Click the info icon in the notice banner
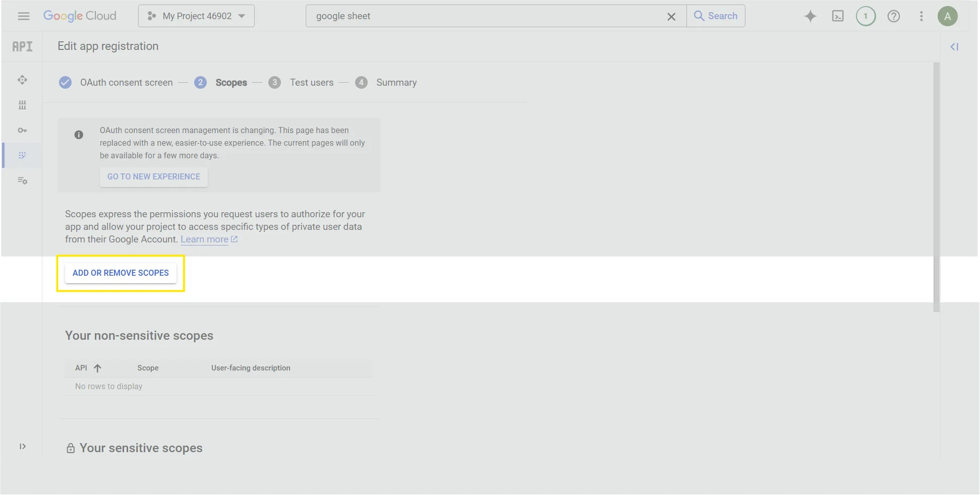This screenshot has height=495, width=980. [79, 135]
